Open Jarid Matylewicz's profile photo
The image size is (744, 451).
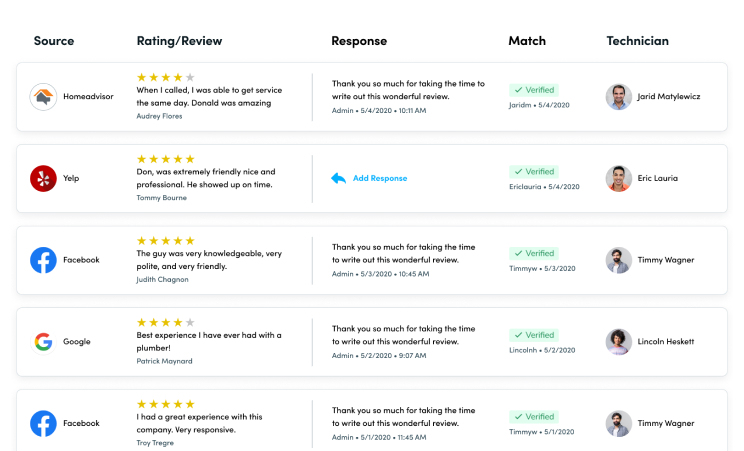point(619,97)
